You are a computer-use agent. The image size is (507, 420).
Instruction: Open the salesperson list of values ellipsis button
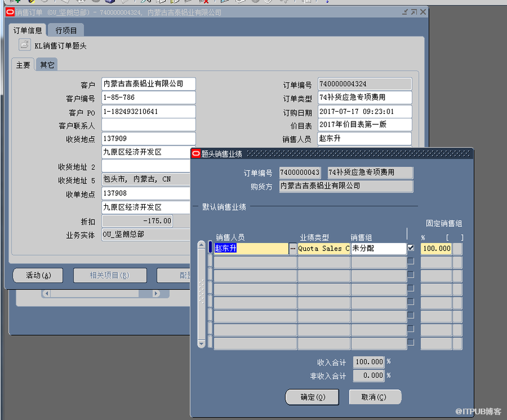[293, 248]
